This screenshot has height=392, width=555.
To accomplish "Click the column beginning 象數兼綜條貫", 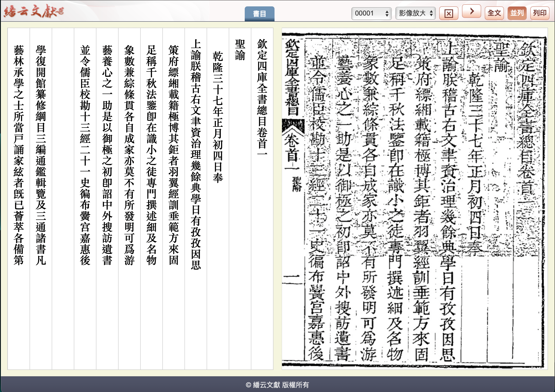I will pos(129,155).
